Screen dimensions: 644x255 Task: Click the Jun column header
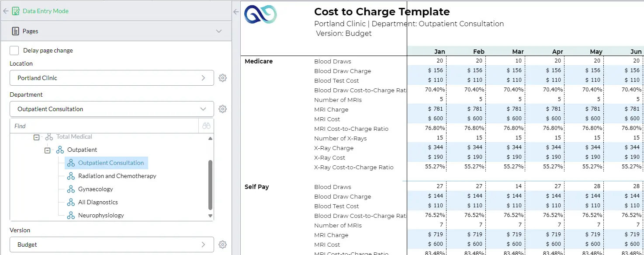(636, 52)
